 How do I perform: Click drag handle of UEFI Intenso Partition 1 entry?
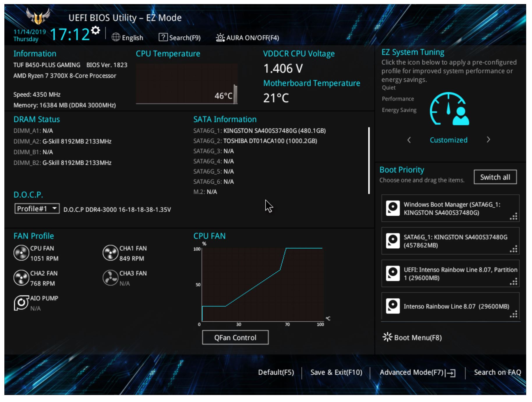pyautogui.click(x=514, y=281)
